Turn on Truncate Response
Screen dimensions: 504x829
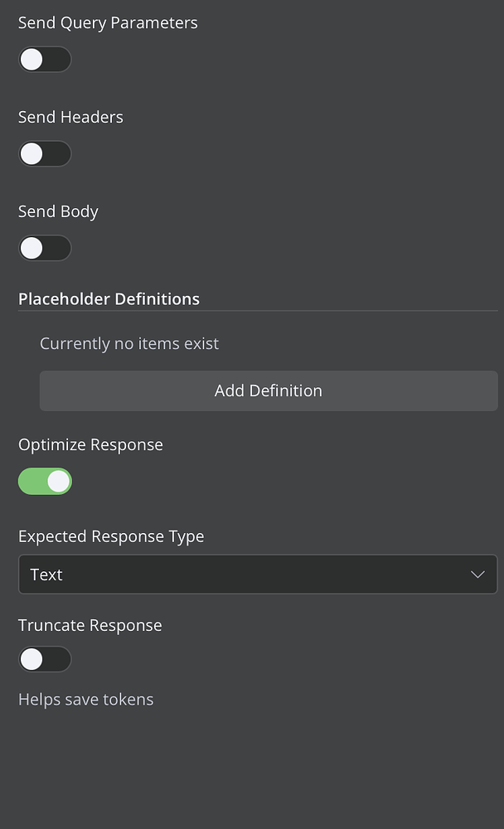pyautogui.click(x=45, y=659)
